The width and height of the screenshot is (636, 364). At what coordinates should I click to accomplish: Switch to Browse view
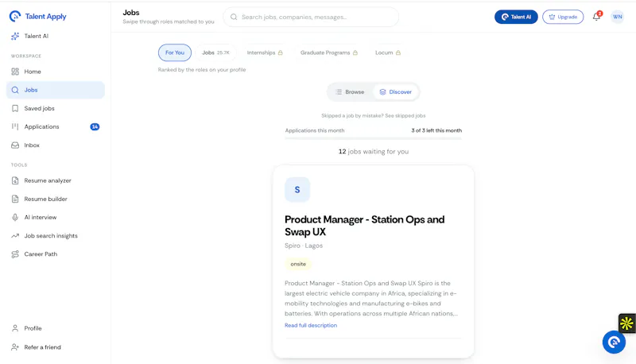click(x=350, y=92)
